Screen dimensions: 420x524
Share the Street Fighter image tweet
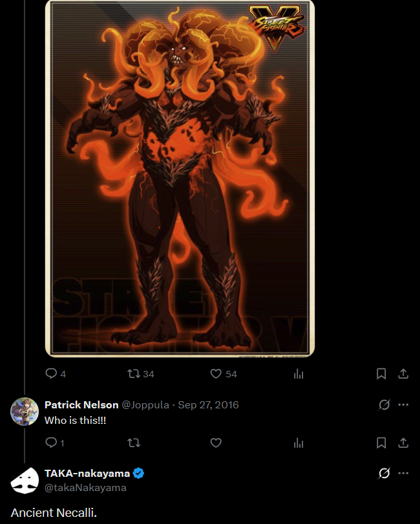tap(403, 373)
